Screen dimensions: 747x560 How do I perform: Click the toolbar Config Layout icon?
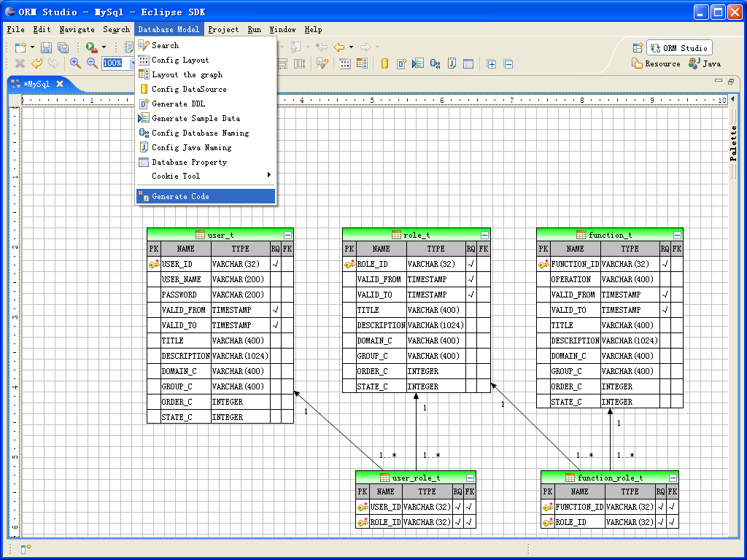point(345,63)
